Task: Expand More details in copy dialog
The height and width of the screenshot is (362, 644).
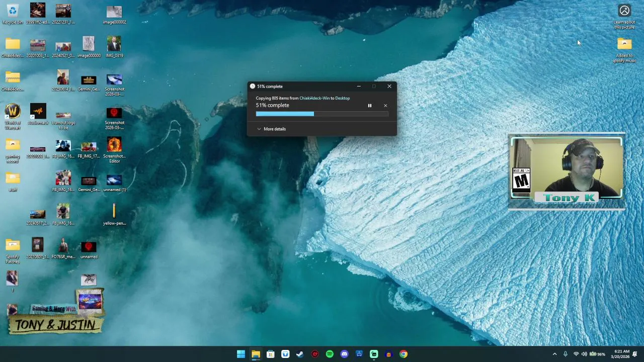Action: coord(271,129)
